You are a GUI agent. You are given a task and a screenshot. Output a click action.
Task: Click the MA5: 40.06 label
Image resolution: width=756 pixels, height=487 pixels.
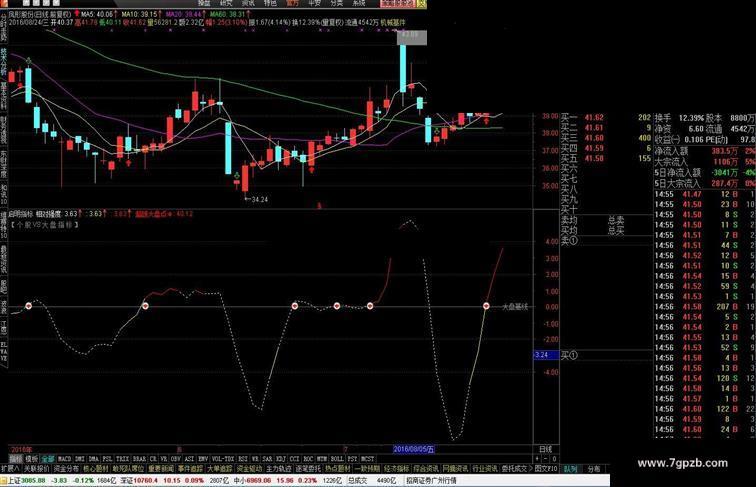[x=97, y=14]
